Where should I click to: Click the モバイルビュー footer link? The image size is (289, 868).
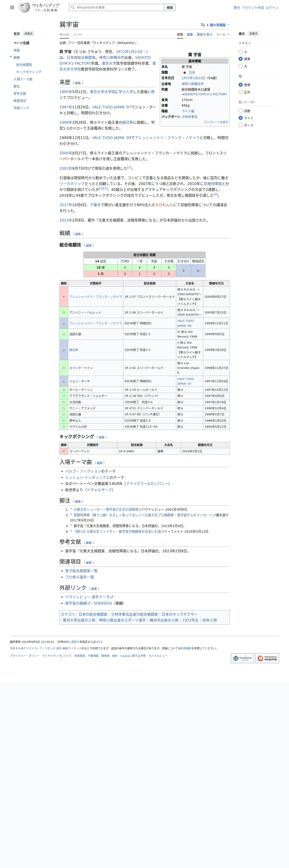[158, 656]
